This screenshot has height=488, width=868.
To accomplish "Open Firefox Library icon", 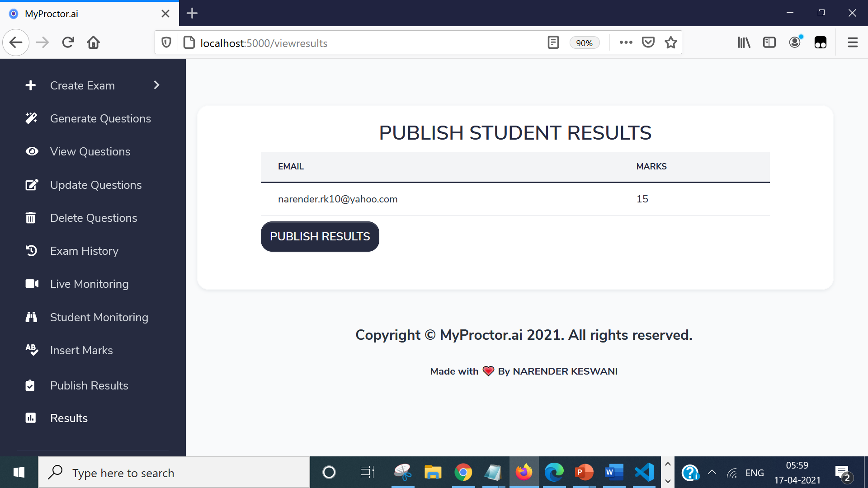I will click(x=744, y=42).
